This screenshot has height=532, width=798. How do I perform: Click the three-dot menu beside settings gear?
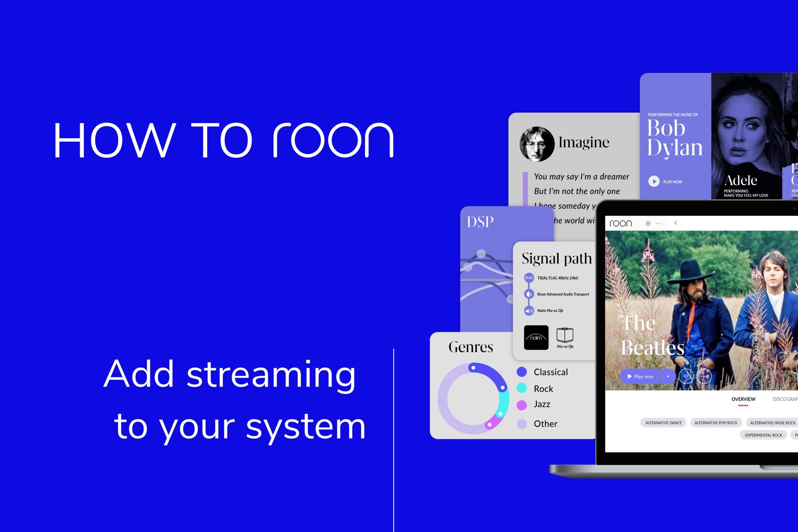coord(659,223)
